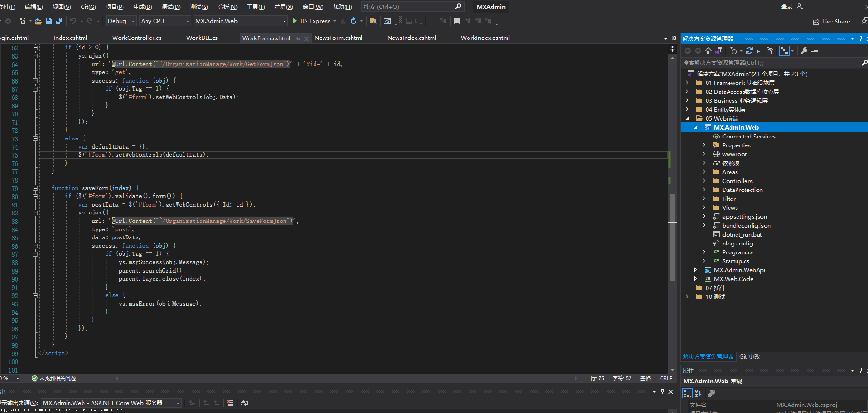The height and width of the screenshot is (413, 868).
Task: Click Toggle Word Wrap icon in Output panel
Action: (x=245, y=403)
